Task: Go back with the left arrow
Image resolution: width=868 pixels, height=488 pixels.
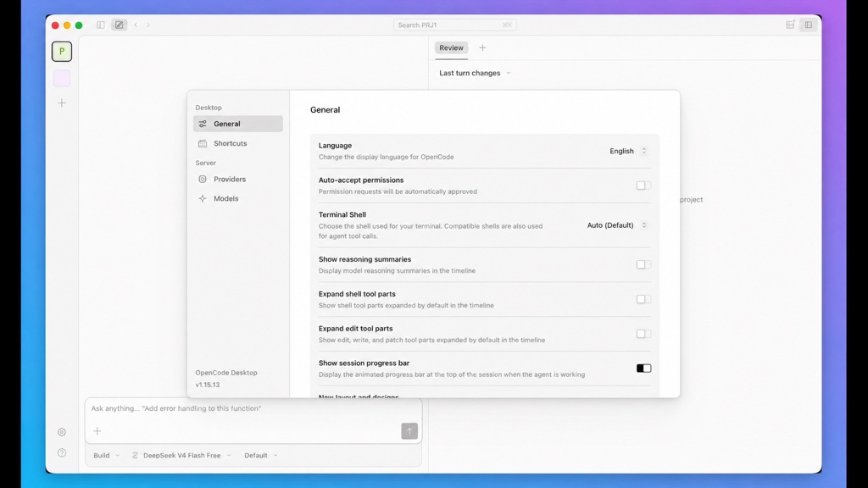Action: pos(136,25)
